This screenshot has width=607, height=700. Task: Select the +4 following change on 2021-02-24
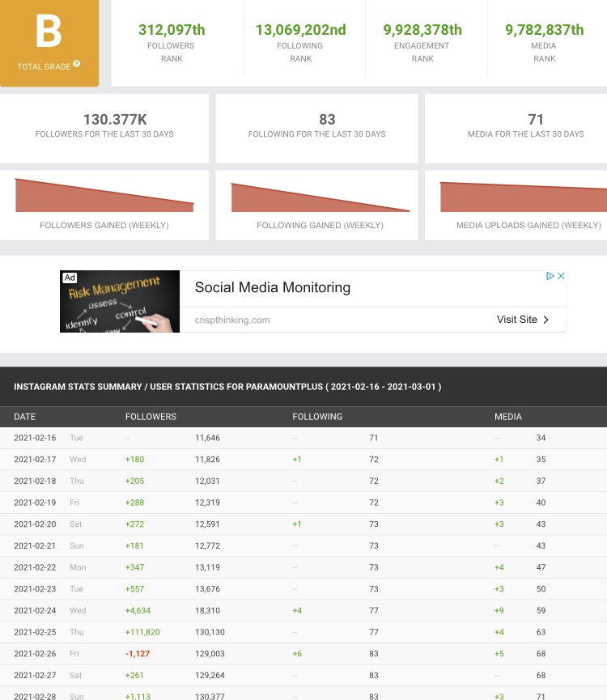point(297,611)
